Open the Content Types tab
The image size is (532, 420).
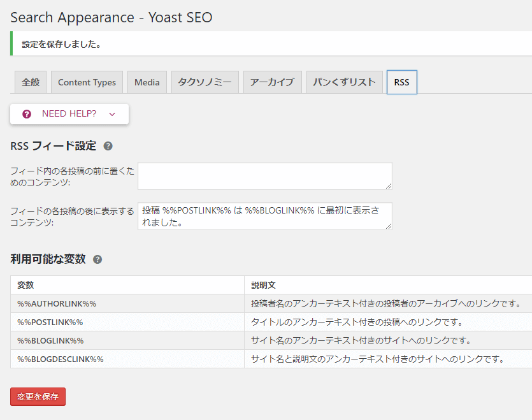tap(87, 82)
